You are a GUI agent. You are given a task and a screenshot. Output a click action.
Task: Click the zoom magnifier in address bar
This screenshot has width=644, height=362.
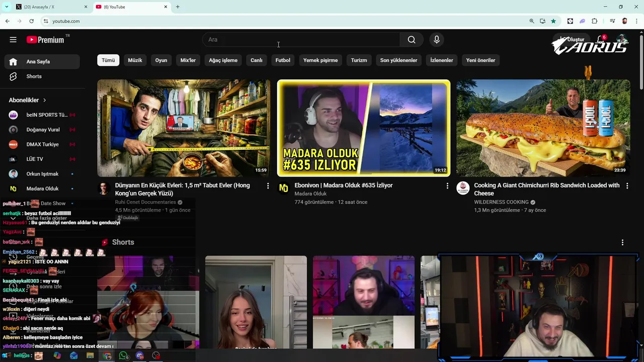pyautogui.click(x=532, y=21)
